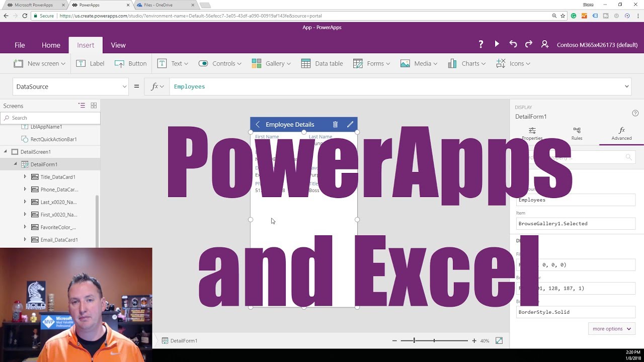Switch screens pane to thumbnail view
The height and width of the screenshot is (362, 644).
[94, 106]
